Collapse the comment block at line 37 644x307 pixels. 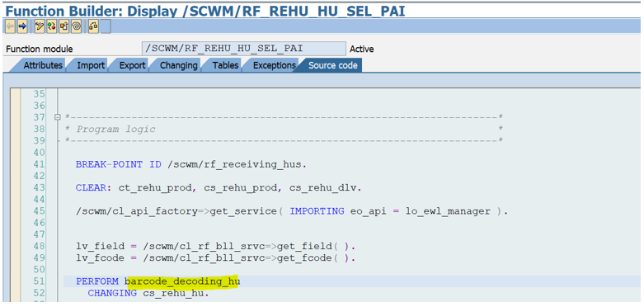[58, 117]
